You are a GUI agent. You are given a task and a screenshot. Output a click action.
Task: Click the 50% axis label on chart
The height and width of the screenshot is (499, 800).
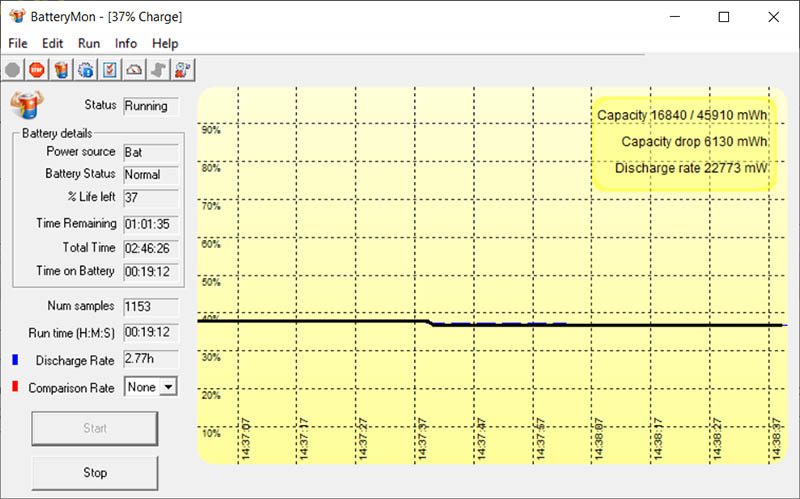[x=211, y=282]
